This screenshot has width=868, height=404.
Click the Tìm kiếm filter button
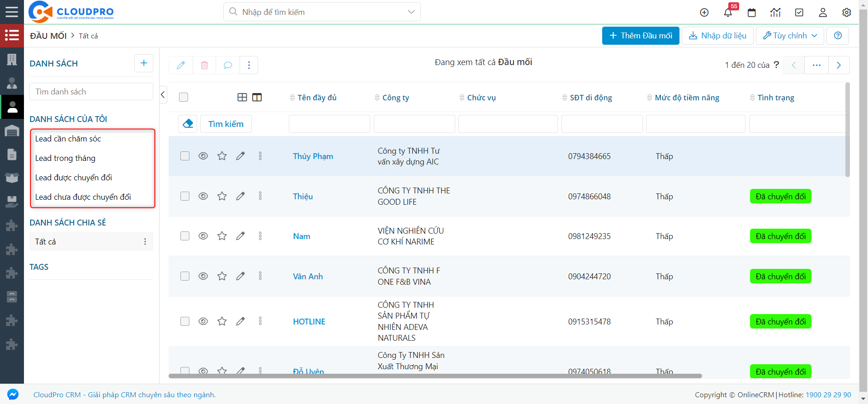226,124
